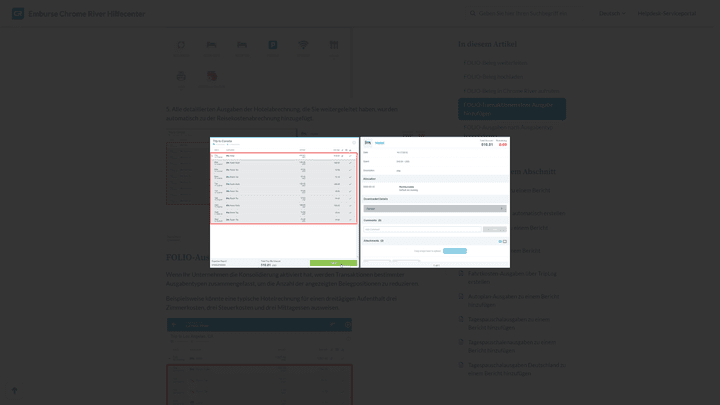Open the Deutsch language dropdown
Image resolution: width=720 pixels, height=405 pixels.
[x=610, y=13]
